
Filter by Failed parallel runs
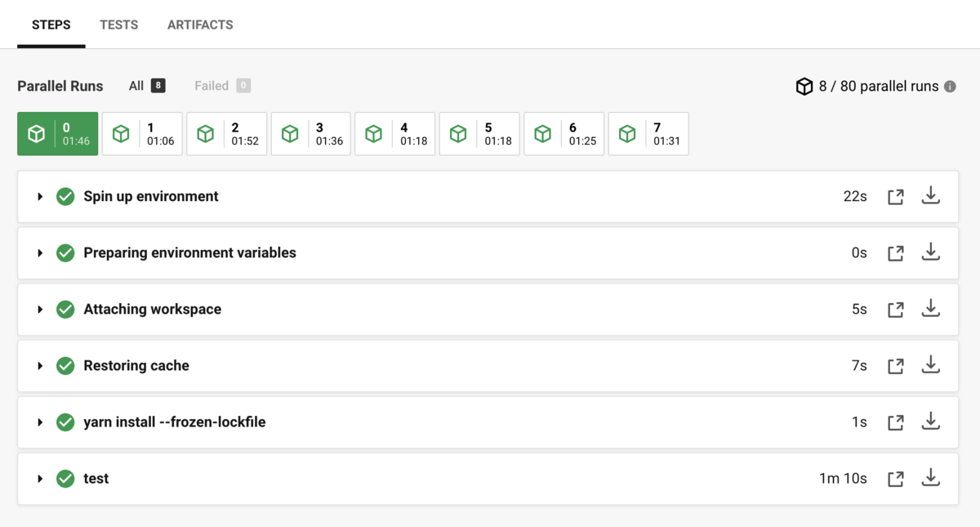click(222, 86)
